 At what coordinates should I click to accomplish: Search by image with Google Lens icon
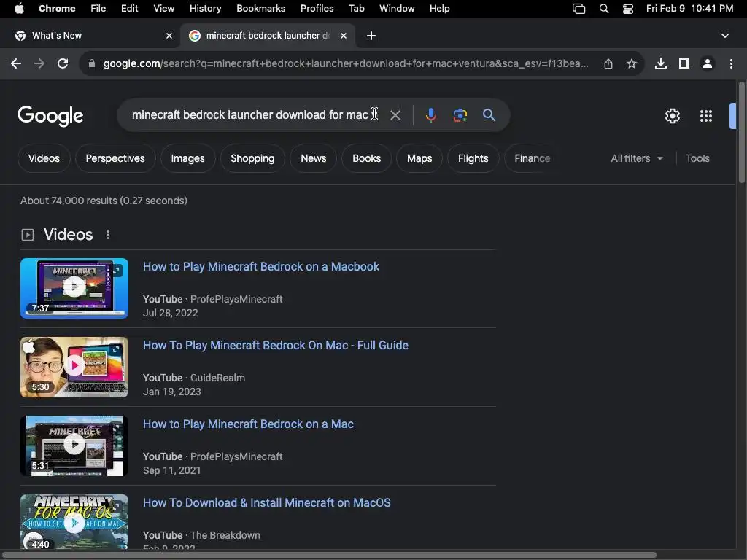tap(460, 115)
